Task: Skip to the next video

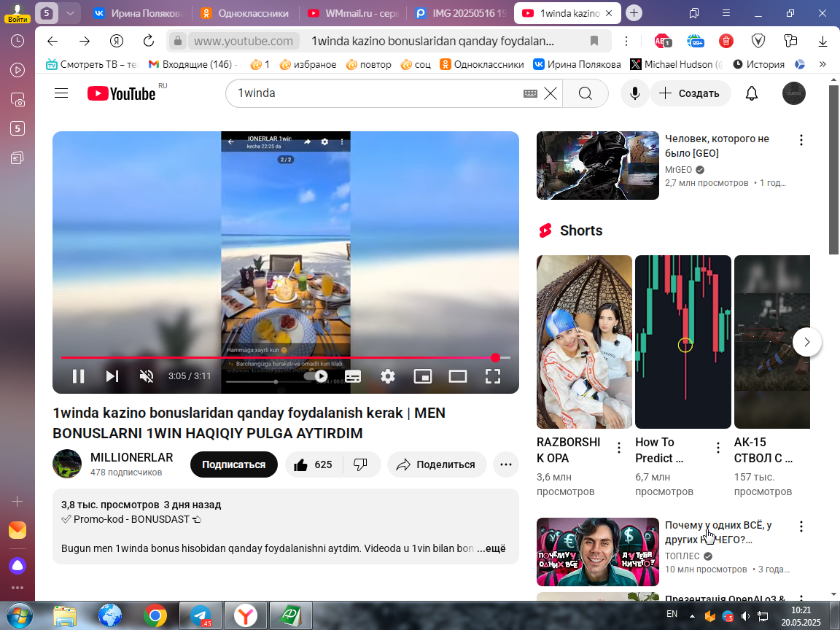Action: (112, 376)
